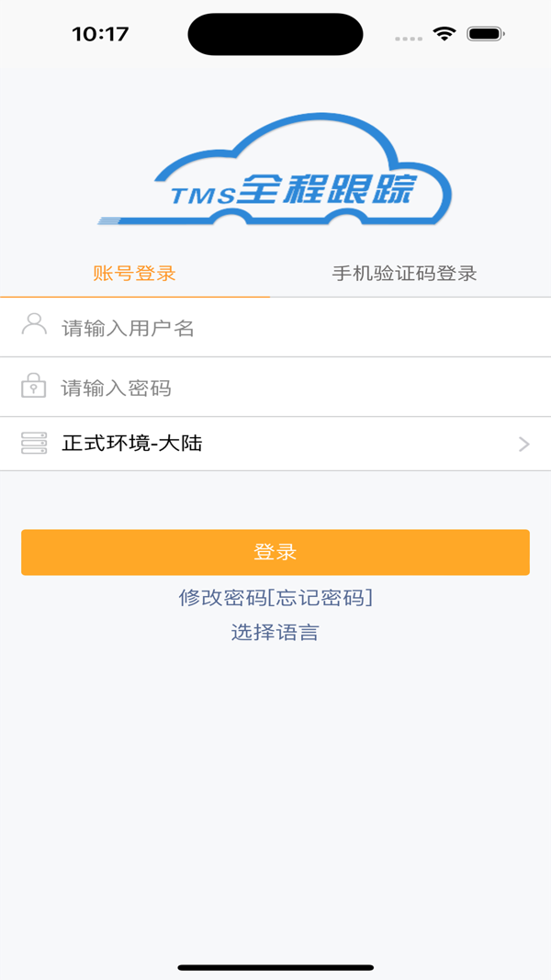Image resolution: width=551 pixels, height=980 pixels.
Task: Tap the battery indicator icon
Action: click(x=485, y=35)
